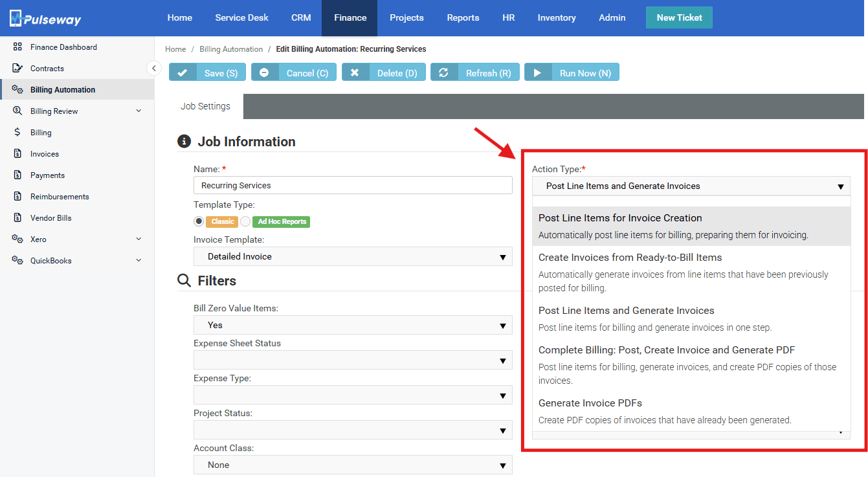Image resolution: width=868 pixels, height=477 pixels.
Task: Select the Classic template type radio
Action: coord(199,221)
